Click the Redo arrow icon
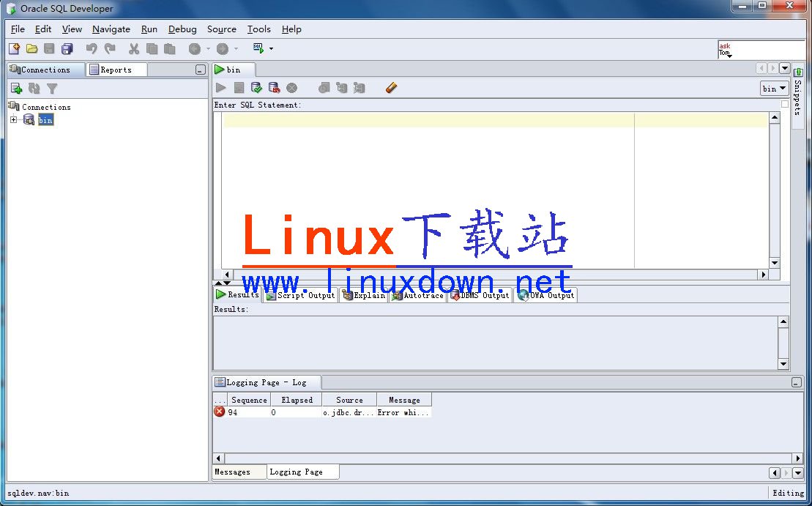 click(x=110, y=48)
